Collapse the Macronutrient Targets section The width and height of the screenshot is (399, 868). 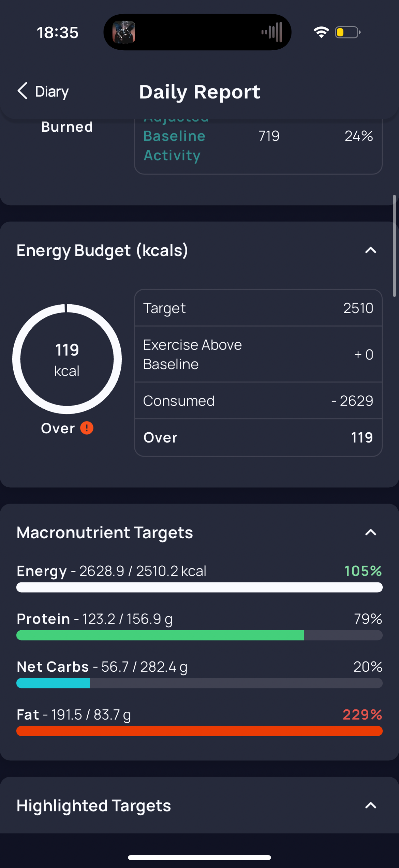click(x=371, y=532)
